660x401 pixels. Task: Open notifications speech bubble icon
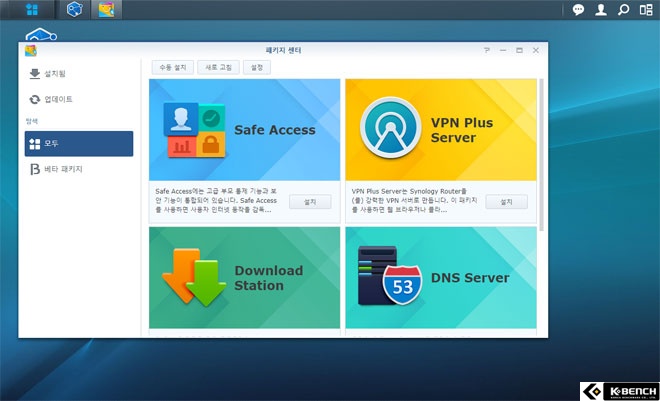(x=578, y=10)
